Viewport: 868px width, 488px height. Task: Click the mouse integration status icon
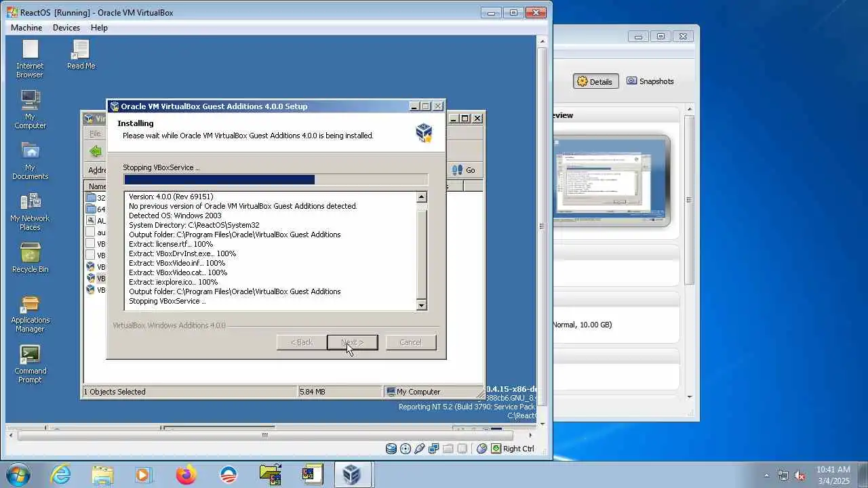[482, 449]
